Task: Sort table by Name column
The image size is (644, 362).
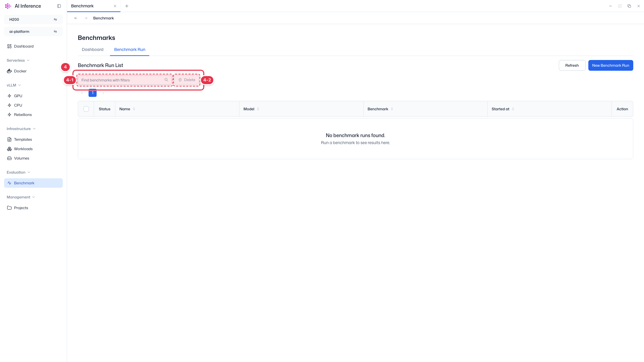Action: click(134, 109)
